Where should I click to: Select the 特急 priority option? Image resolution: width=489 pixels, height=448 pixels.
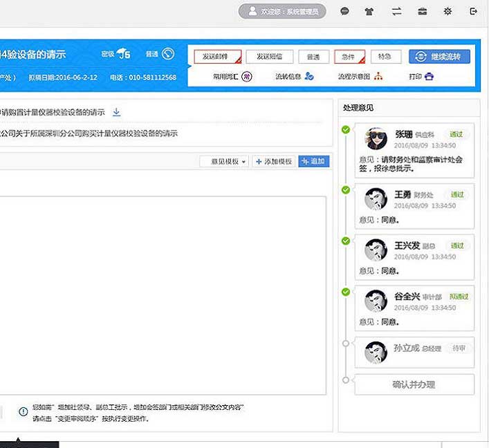click(x=385, y=57)
